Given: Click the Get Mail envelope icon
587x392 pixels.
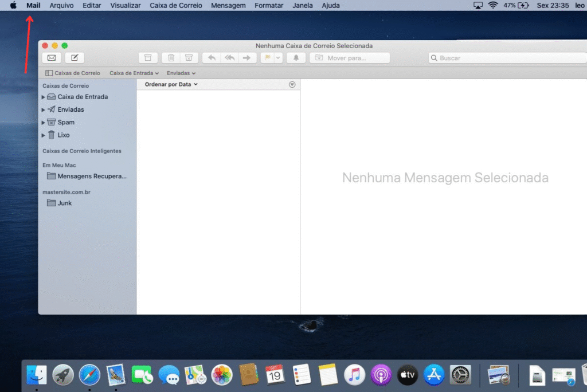Looking at the screenshot, I should [x=52, y=58].
